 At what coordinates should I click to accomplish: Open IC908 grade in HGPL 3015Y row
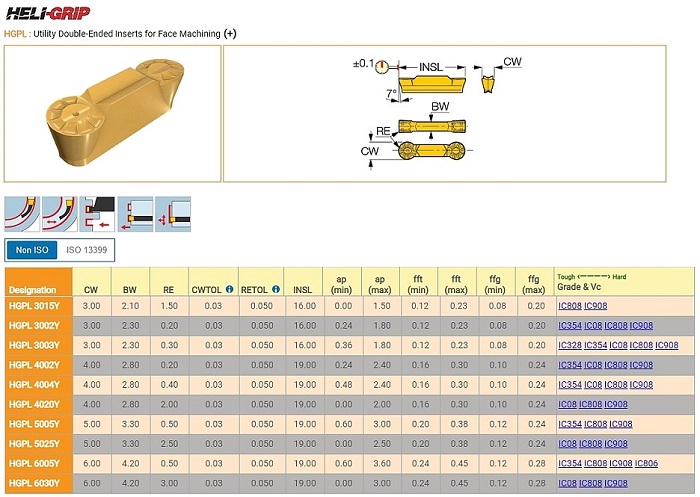click(x=596, y=306)
